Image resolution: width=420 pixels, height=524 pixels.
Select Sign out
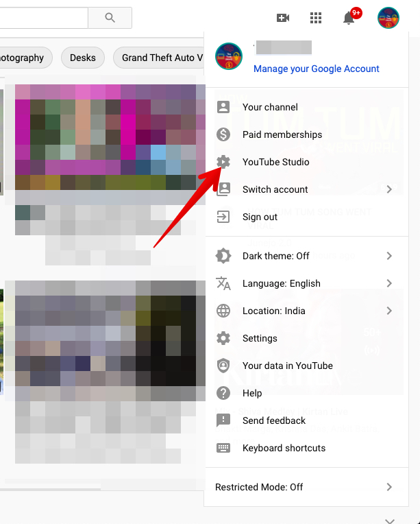click(x=306, y=217)
